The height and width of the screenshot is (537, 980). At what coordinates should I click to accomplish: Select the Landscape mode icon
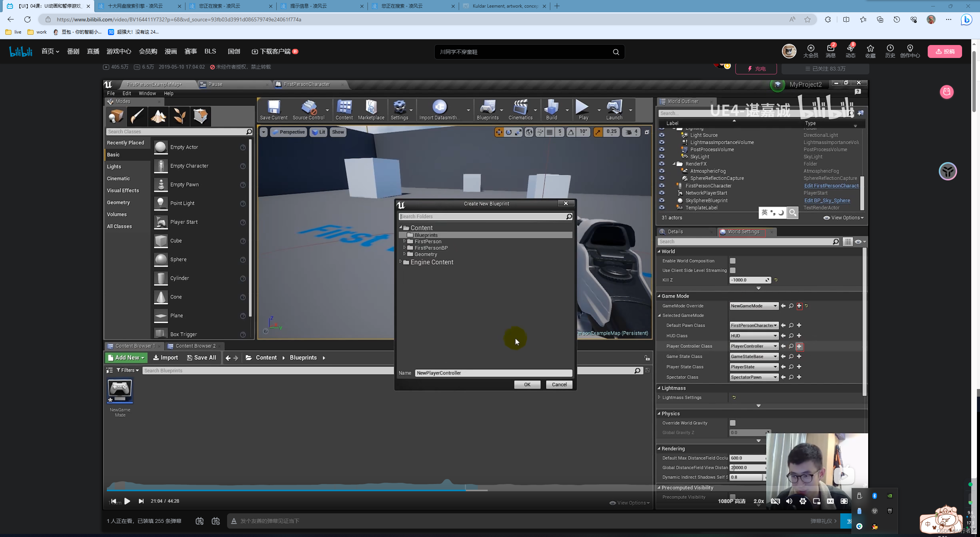pyautogui.click(x=158, y=116)
